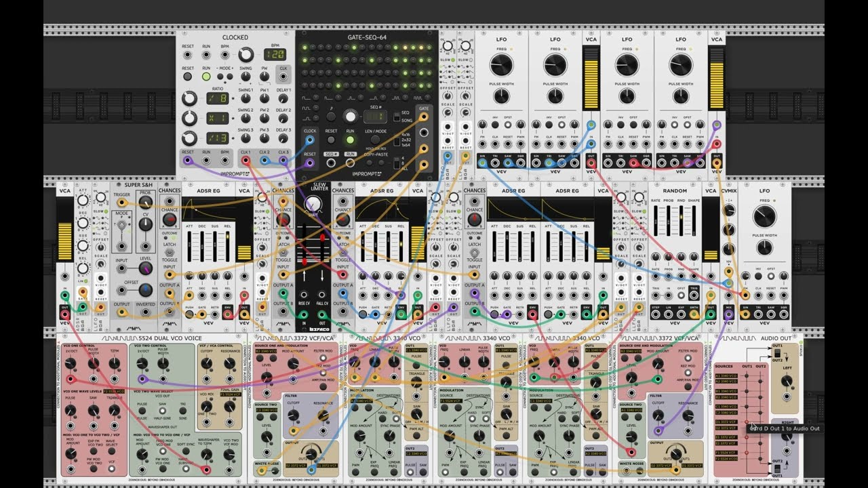
Task: Click the LEFT level knob on AUDIO OUT
Action: (x=786, y=382)
